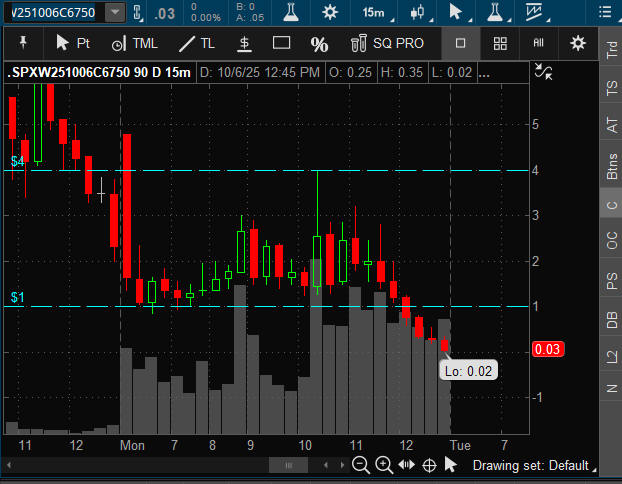
Task: Click the All button on toolbar
Action: 538,43
